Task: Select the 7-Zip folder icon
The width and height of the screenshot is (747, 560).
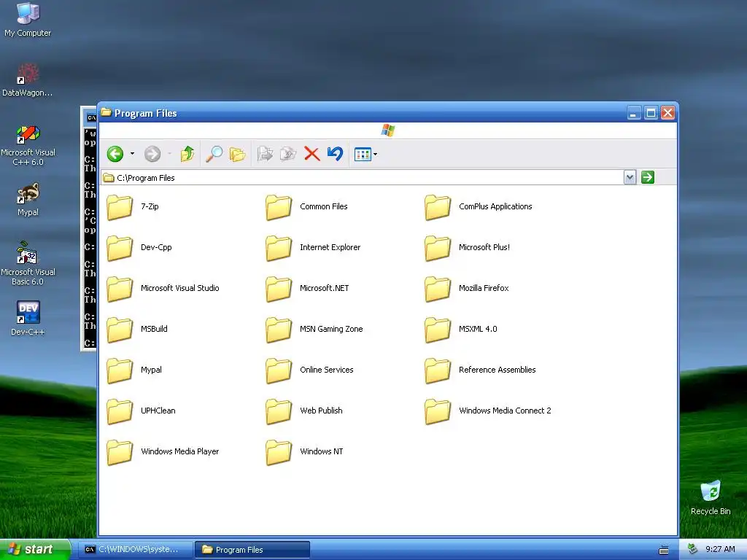Action: coord(120,207)
